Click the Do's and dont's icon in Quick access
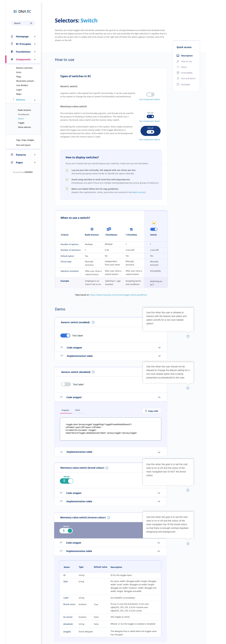This screenshot has width=226, height=644. click(178, 78)
